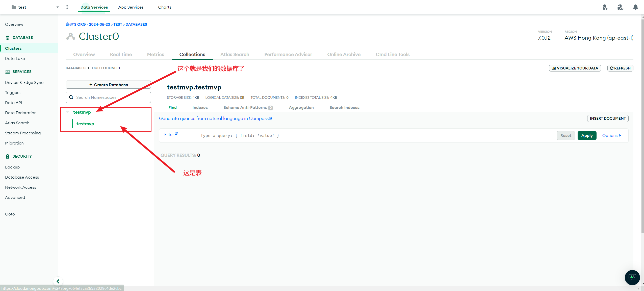Image resolution: width=644 pixels, height=291 pixels.
Task: Collapse the testmvp database tree node
Action: tap(67, 112)
